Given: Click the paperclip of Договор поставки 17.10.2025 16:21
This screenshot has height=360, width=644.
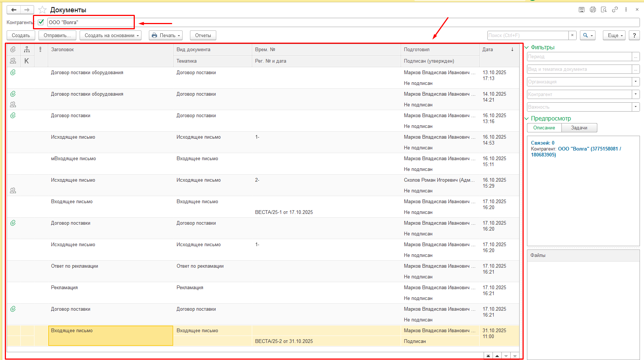Looking at the screenshot, I should 13,309.
